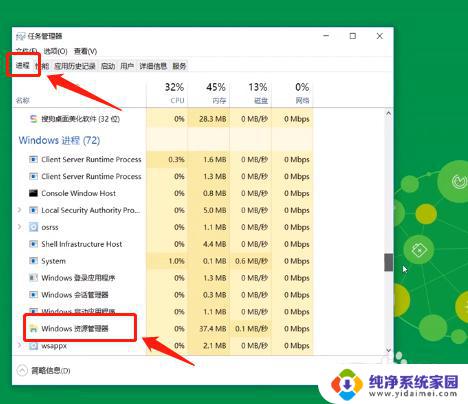Select the Windows 会话管理器 process name

click(75, 295)
